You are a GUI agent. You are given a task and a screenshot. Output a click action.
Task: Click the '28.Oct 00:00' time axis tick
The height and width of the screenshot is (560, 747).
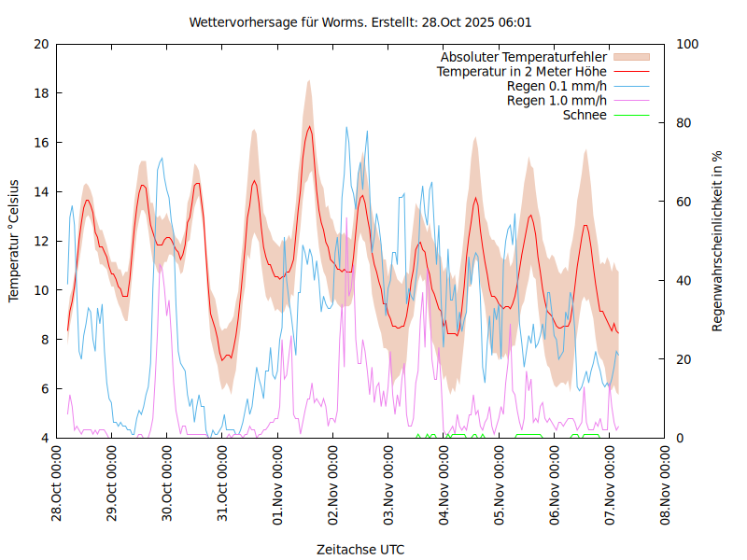[57, 484]
